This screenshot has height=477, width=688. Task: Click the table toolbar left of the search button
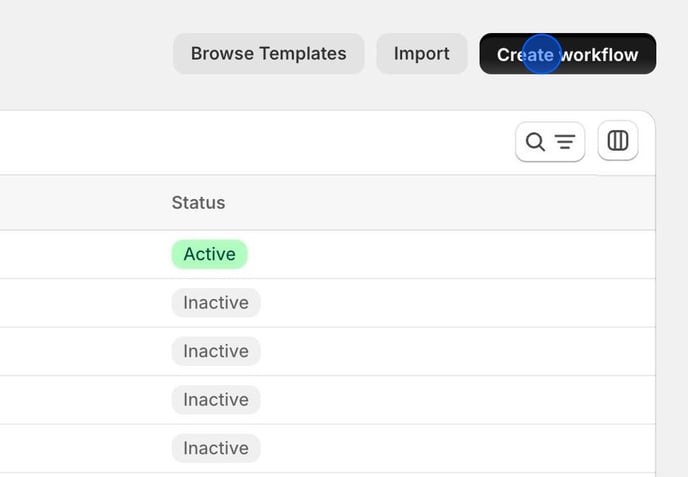click(x=254, y=142)
